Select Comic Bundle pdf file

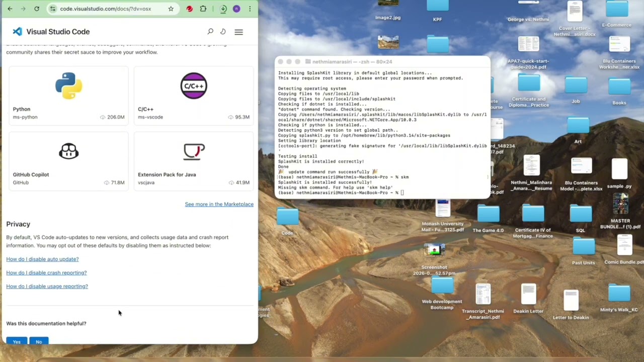tap(624, 250)
